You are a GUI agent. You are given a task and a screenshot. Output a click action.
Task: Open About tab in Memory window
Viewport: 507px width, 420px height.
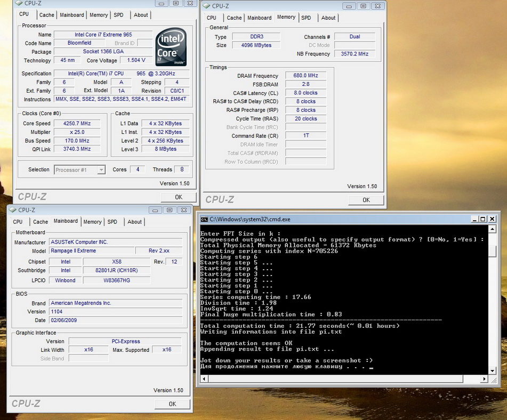328,18
